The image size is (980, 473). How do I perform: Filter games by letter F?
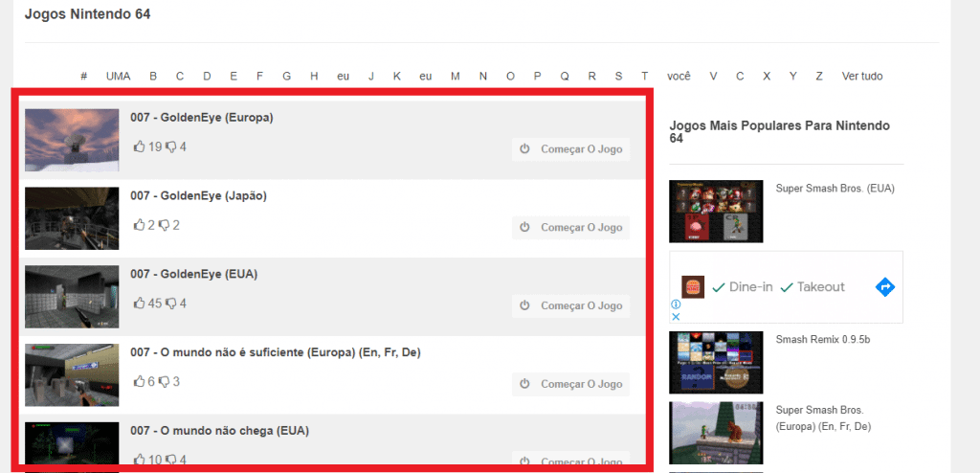(x=259, y=77)
